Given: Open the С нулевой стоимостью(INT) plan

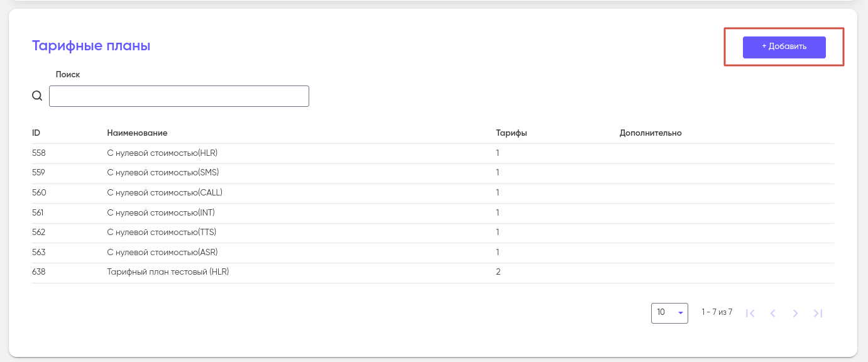Looking at the screenshot, I should click(x=161, y=212).
